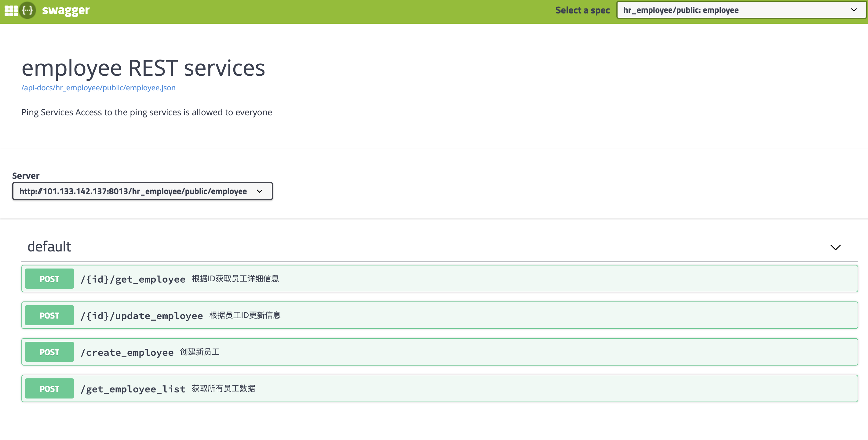
Task: Expand the /{id}/get_employee path
Action: tap(133, 279)
